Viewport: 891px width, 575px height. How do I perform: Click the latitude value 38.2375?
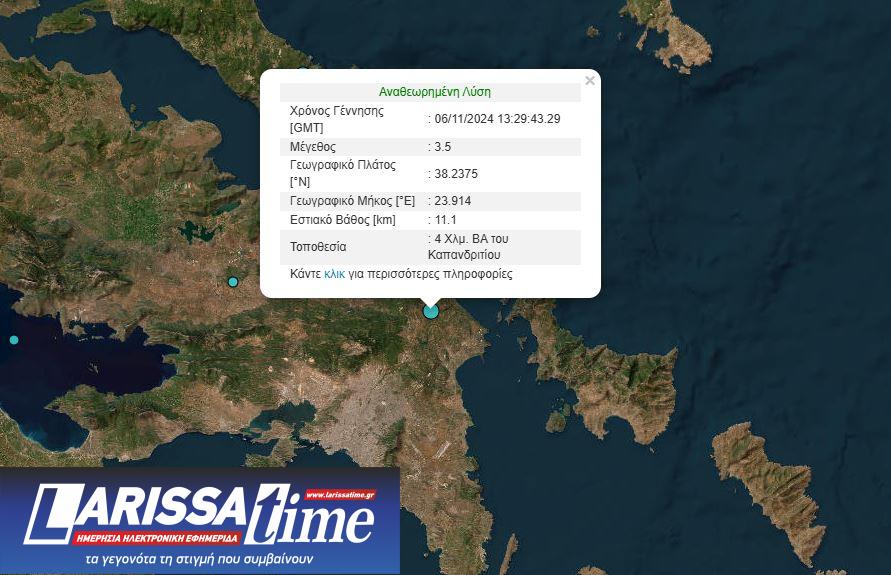pyautogui.click(x=456, y=173)
